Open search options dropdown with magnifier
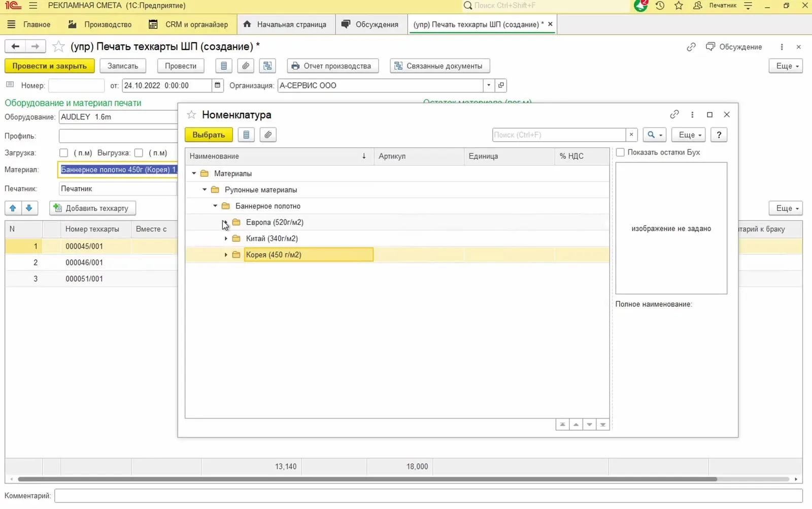The image size is (812, 509). [x=654, y=135]
